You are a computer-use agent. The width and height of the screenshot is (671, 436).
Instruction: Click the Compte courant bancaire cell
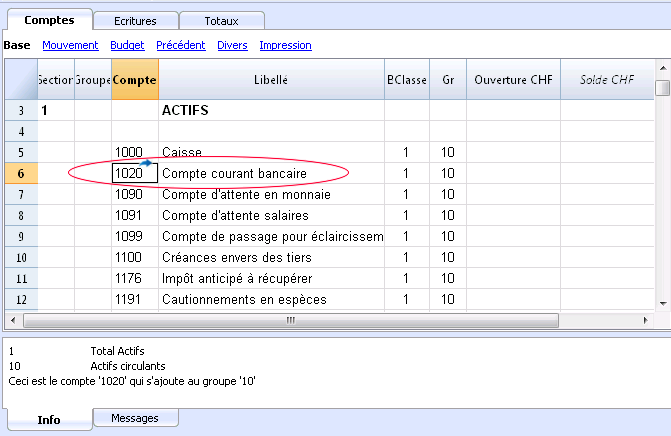coord(271,173)
